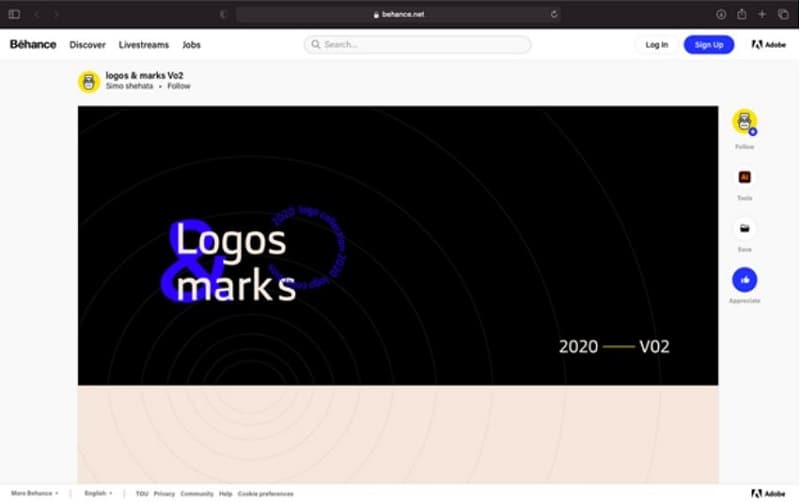Click the privacy shield icon beside the address bar
Screen dimensions: 800x502
(x=222, y=14)
